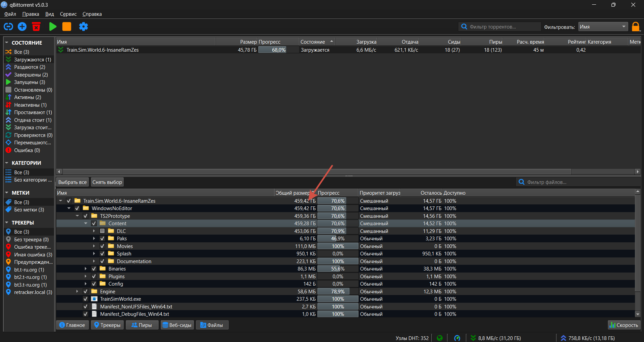Select the bt.t-ru.org tracker filter

(x=29, y=270)
